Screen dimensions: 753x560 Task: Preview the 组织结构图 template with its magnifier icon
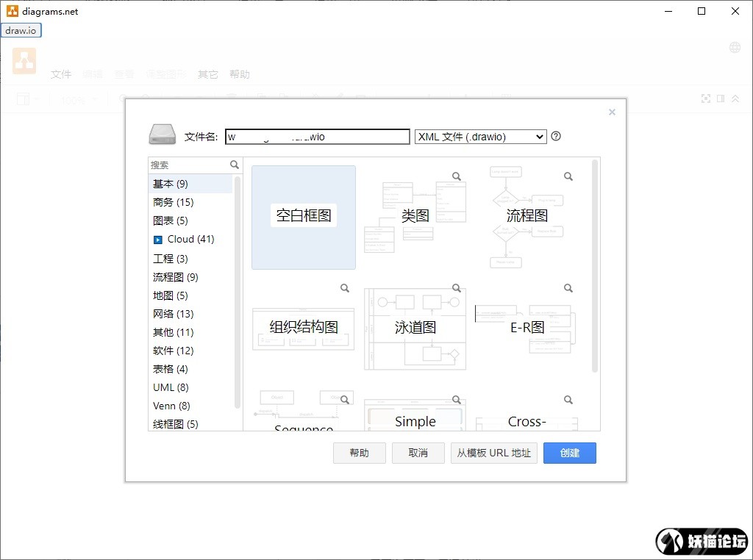tap(345, 288)
